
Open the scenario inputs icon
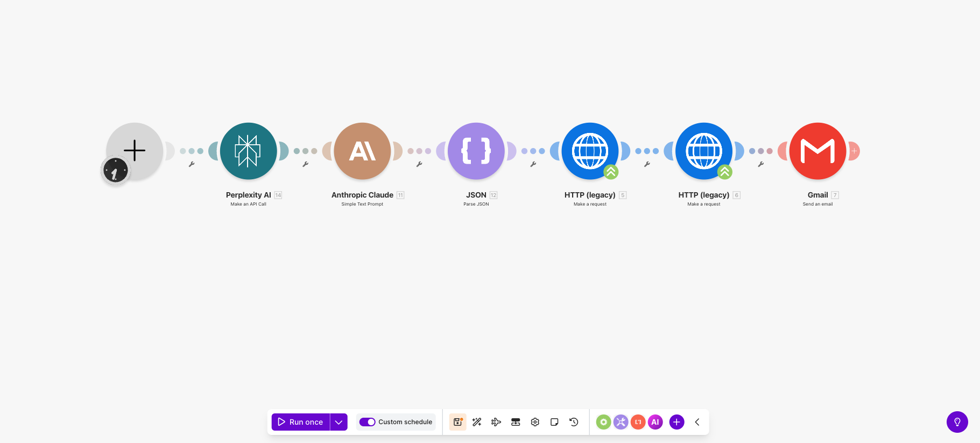coord(516,422)
